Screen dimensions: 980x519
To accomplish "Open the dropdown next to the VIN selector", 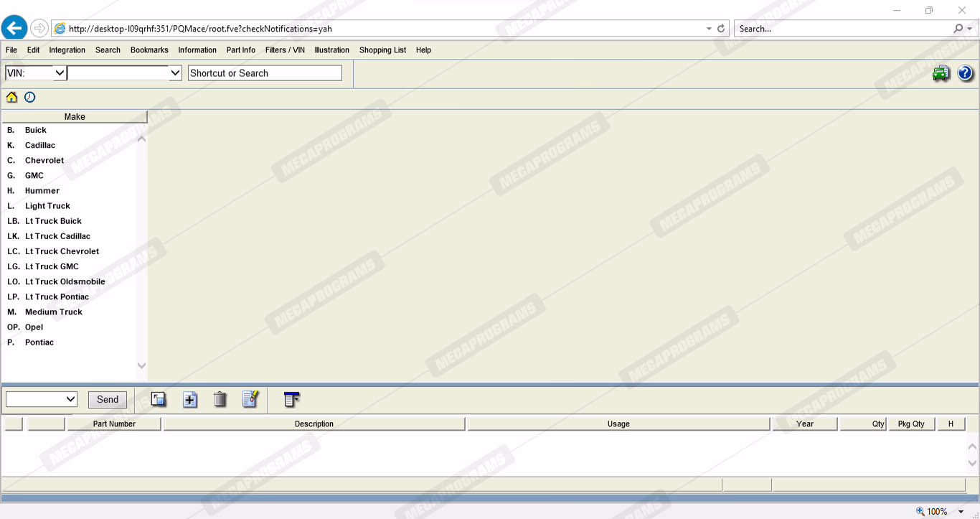I will tap(175, 73).
